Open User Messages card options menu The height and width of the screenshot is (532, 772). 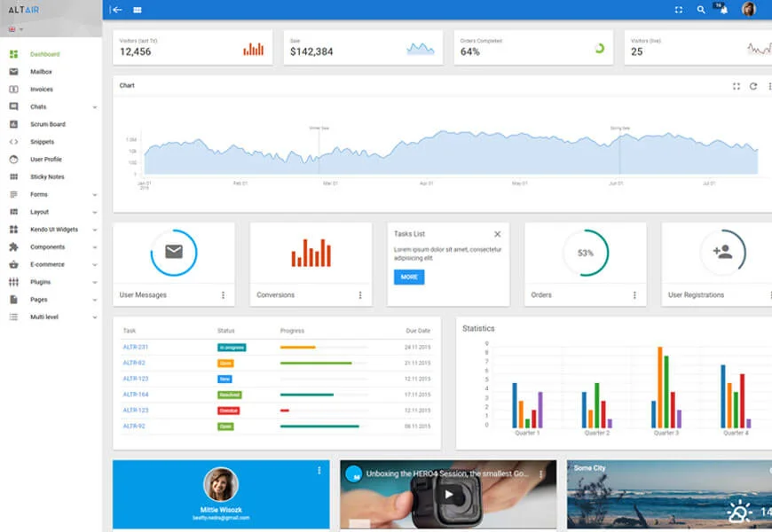(x=223, y=294)
